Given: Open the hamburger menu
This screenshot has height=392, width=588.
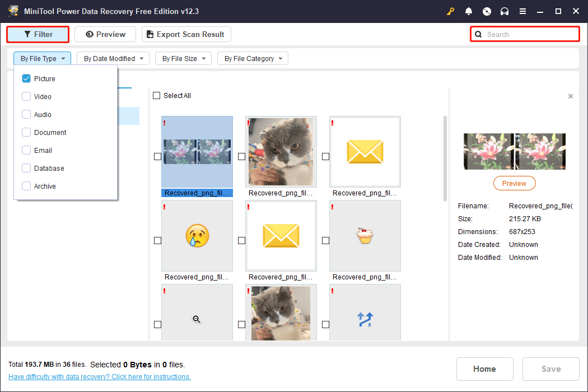Looking at the screenshot, I should pos(522,11).
